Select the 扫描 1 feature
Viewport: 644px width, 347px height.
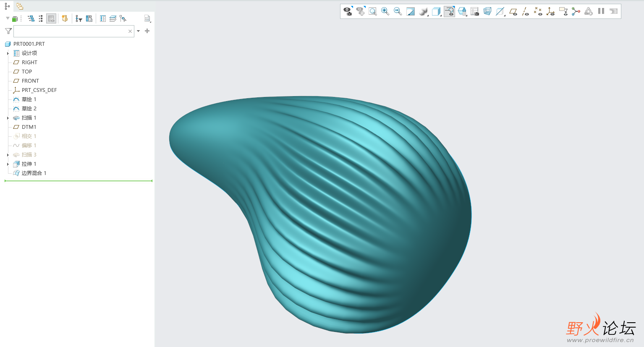pos(29,118)
